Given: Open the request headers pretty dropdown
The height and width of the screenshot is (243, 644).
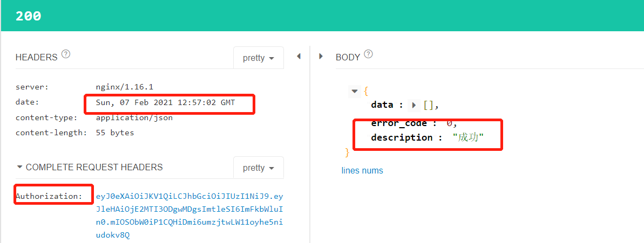Looking at the screenshot, I should pyautogui.click(x=259, y=168).
